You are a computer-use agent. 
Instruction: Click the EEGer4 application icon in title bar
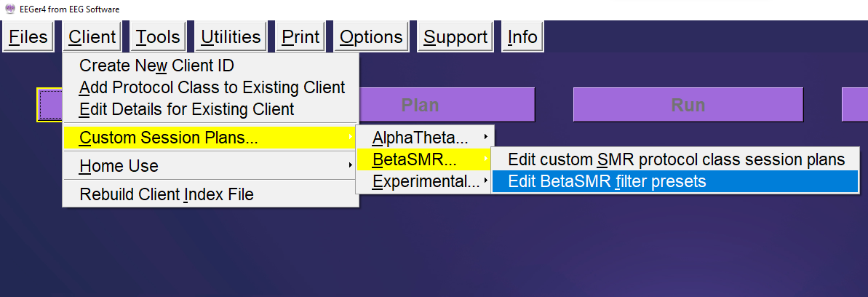[x=10, y=9]
